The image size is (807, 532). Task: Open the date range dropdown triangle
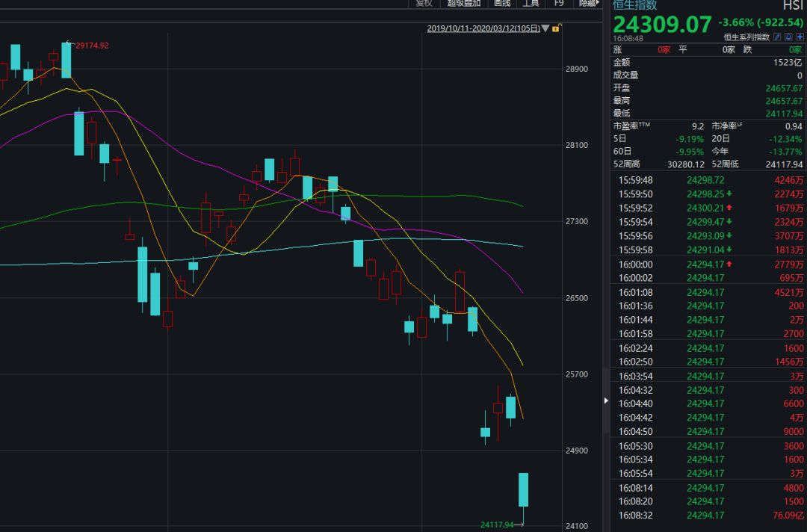tap(545, 28)
